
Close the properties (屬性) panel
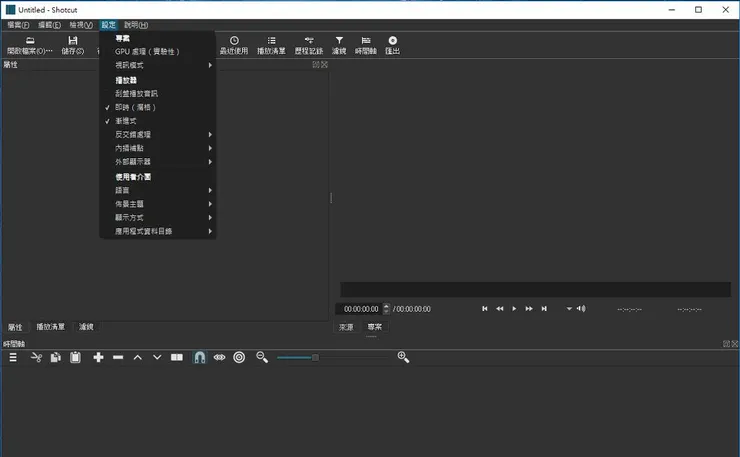pos(324,65)
